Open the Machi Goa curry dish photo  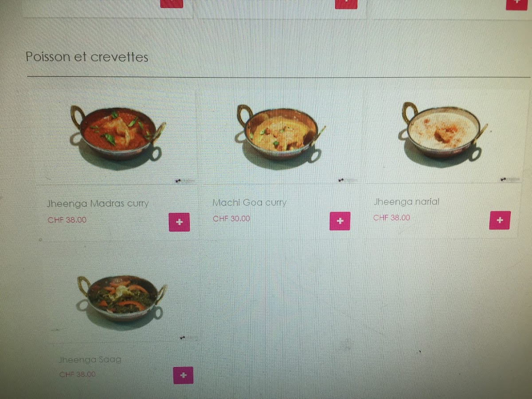pyautogui.click(x=280, y=133)
